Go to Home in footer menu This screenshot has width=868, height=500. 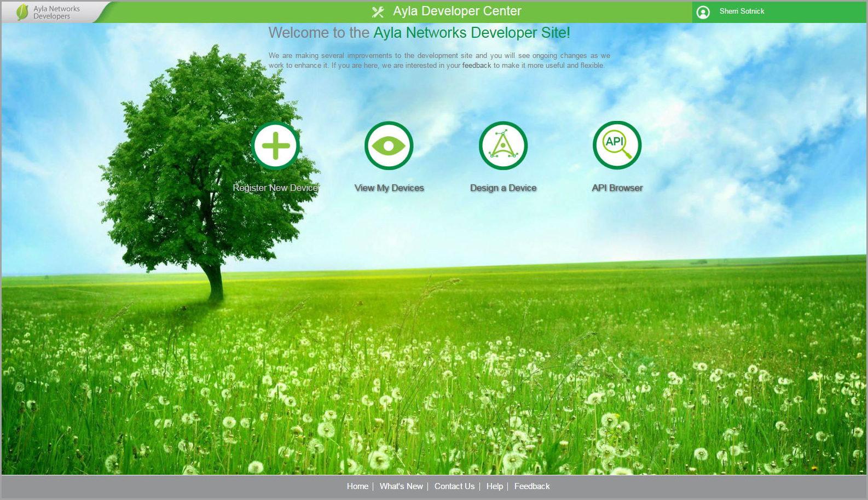(357, 486)
